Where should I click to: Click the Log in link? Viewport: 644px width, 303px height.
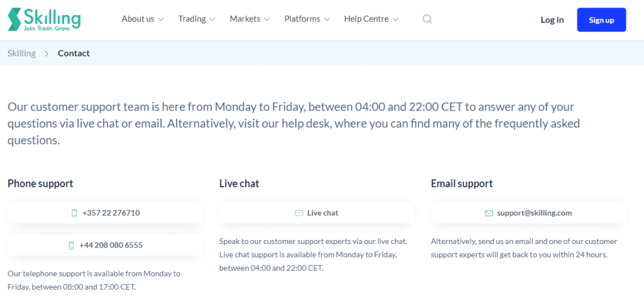[x=552, y=19]
